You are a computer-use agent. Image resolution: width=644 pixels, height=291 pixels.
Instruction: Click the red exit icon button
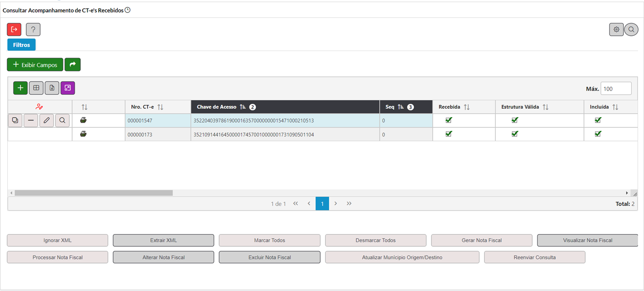pos(14,29)
